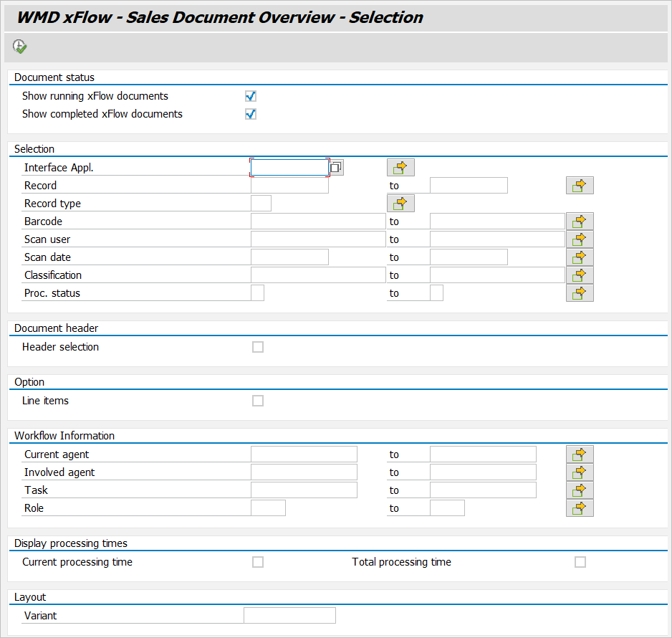The height and width of the screenshot is (638, 672).
Task: Open multiple selection for Proc. status
Action: [580, 293]
